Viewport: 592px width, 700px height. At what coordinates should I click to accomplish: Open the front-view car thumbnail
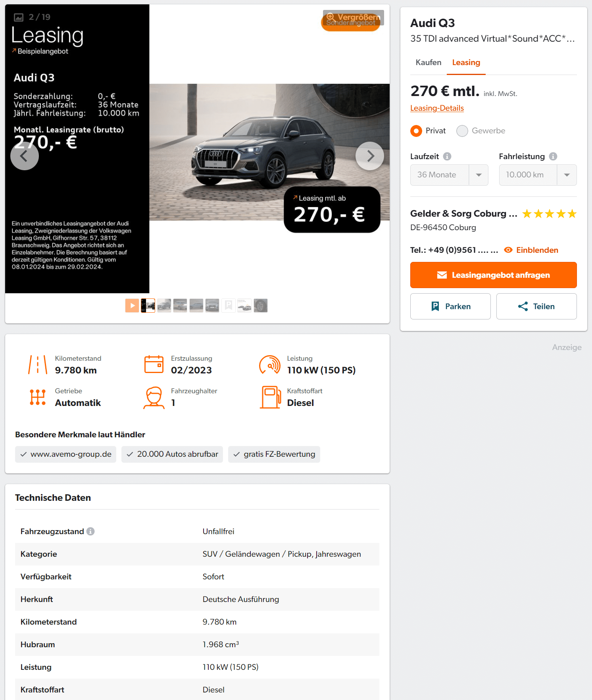212,306
